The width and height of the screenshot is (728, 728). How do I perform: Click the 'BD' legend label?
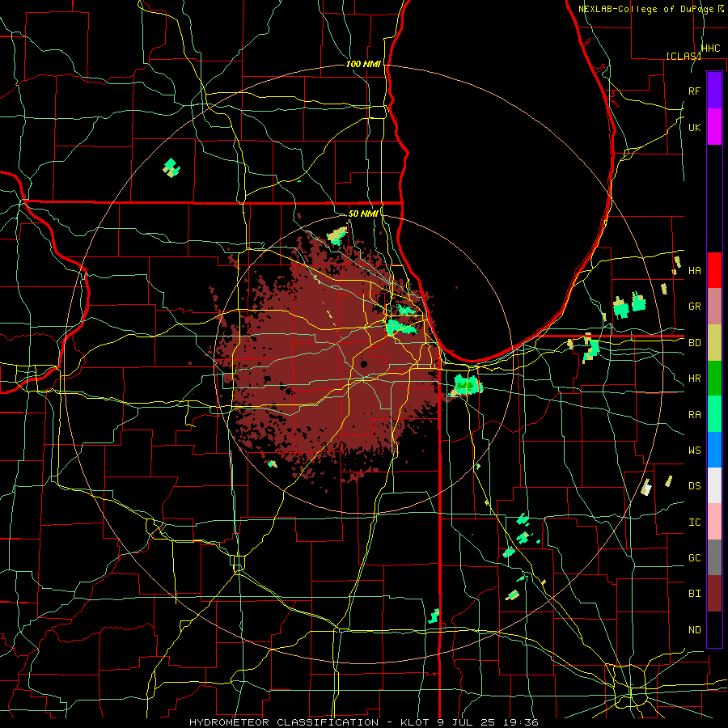click(694, 343)
